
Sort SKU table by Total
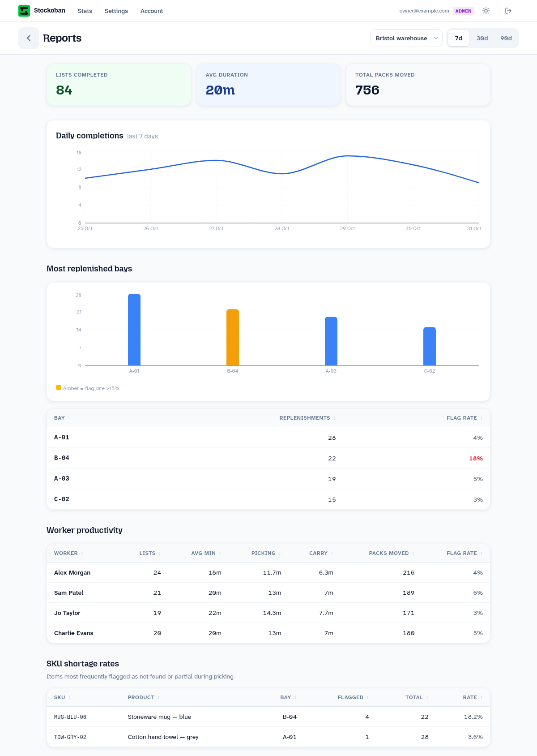tap(417, 697)
